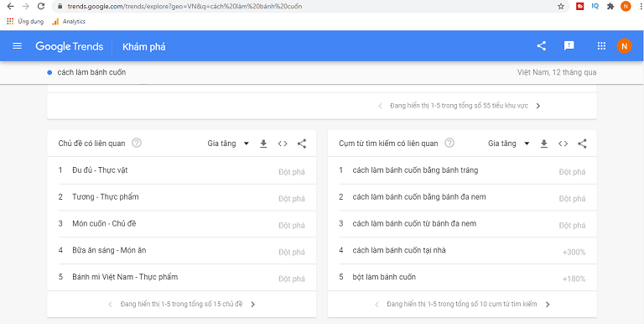The height and width of the screenshot is (324, 644).
Task: Go to previous page of related queries
Action: [377, 305]
